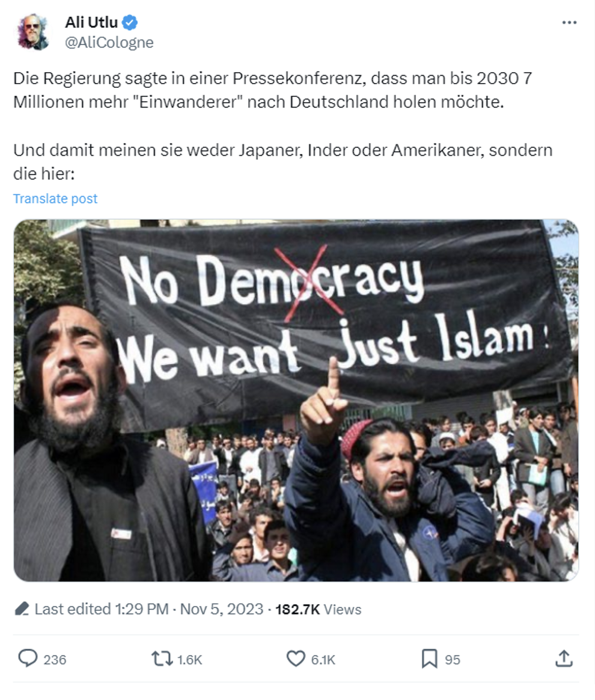Click the reply speech bubble icon
Image resolution: width=595 pixels, height=700 pixels.
(x=28, y=659)
